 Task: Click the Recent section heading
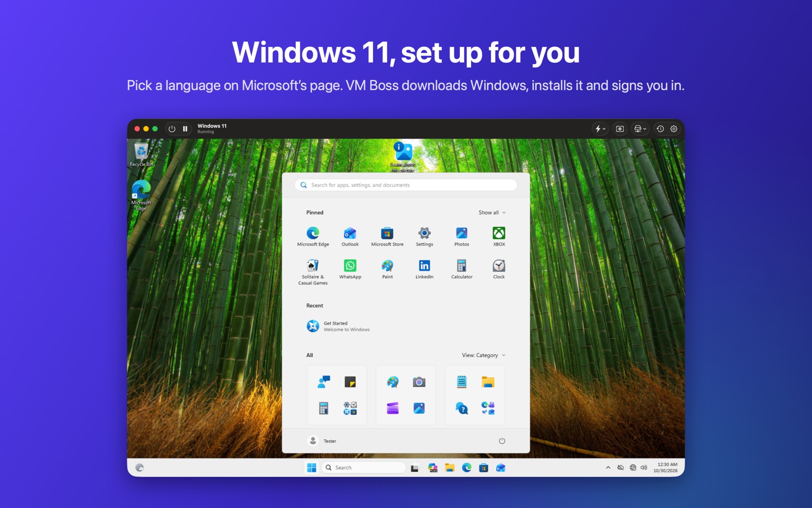click(x=315, y=306)
